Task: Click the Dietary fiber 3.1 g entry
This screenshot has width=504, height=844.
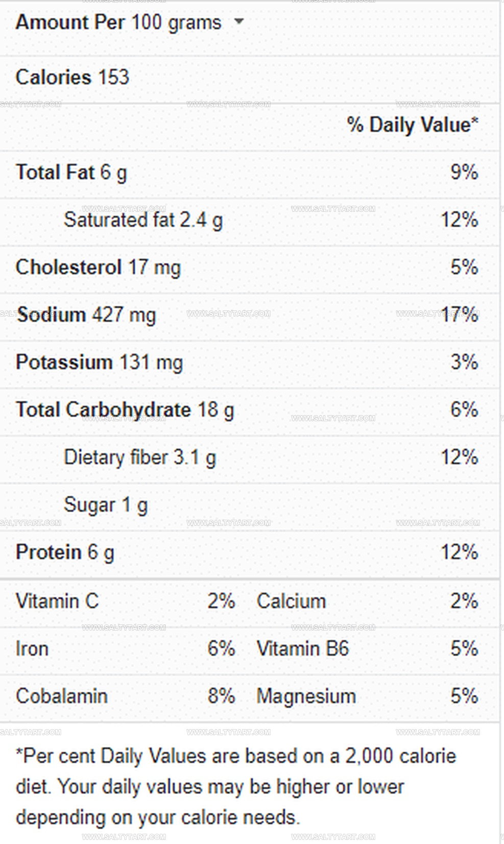Action: click(x=140, y=458)
